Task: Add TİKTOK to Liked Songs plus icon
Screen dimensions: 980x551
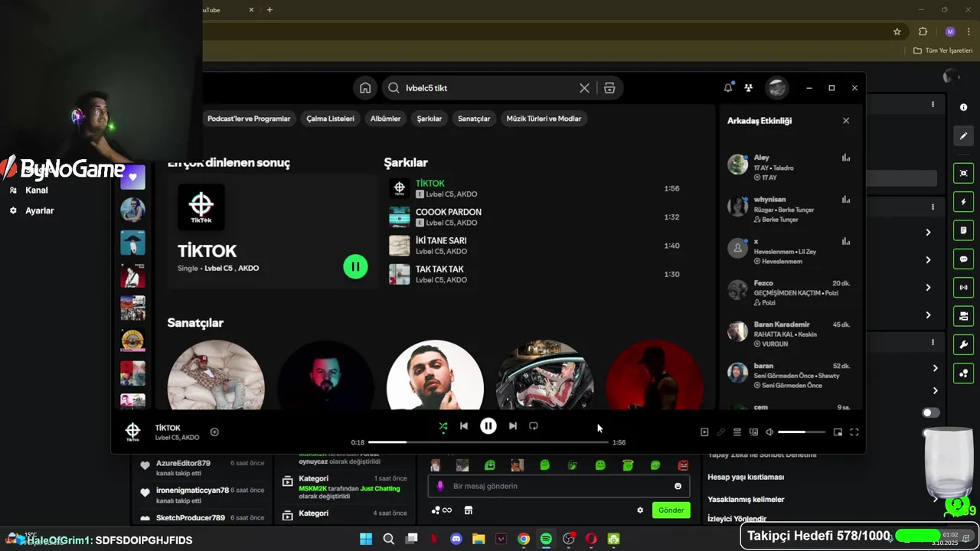Action: [214, 432]
